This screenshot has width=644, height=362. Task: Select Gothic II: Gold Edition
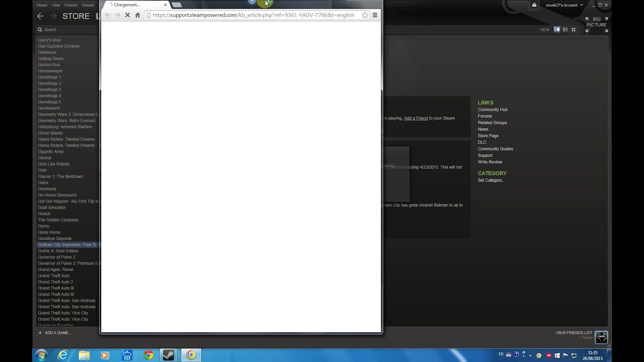point(58,251)
